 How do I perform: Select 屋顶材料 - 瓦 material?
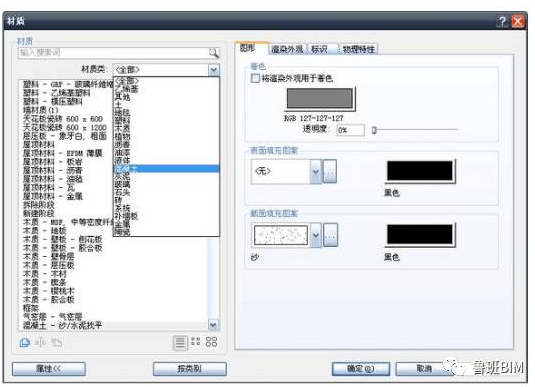tap(48, 188)
